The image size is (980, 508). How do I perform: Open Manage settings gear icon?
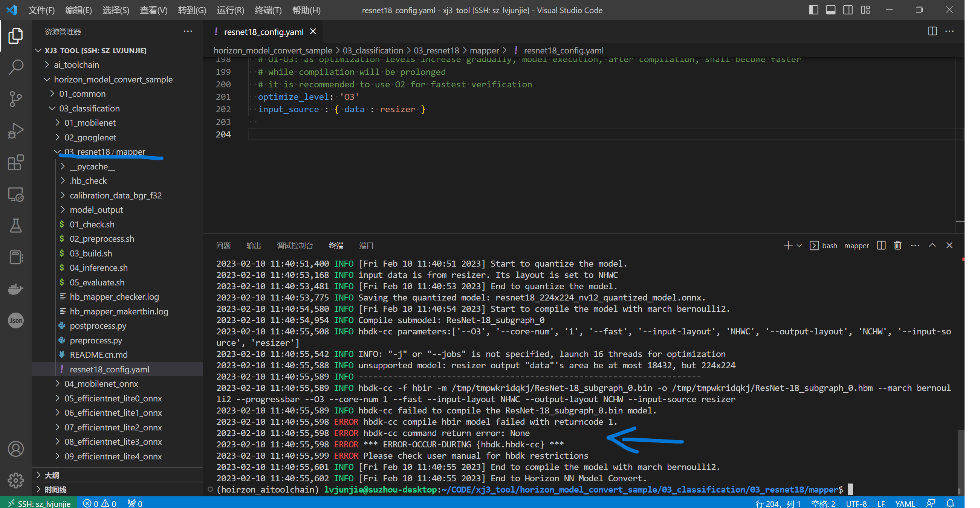(x=15, y=480)
